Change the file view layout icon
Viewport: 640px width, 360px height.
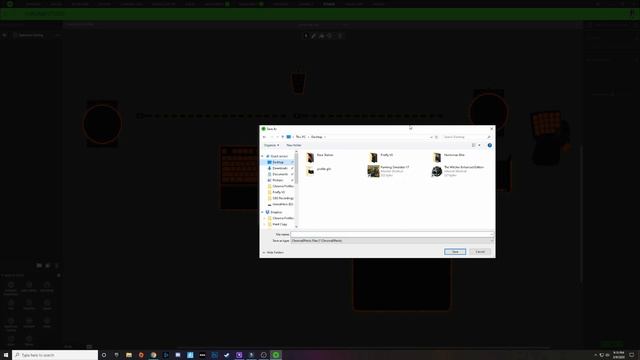pos(474,145)
